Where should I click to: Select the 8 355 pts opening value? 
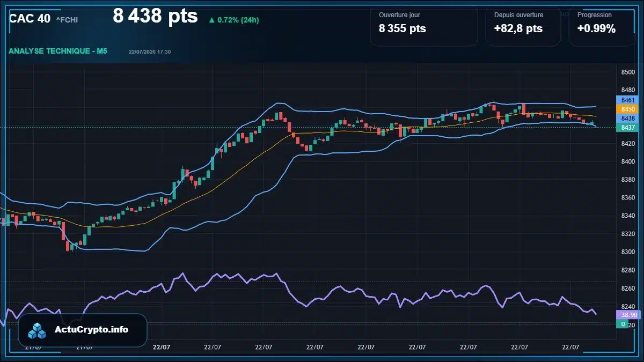click(x=402, y=29)
